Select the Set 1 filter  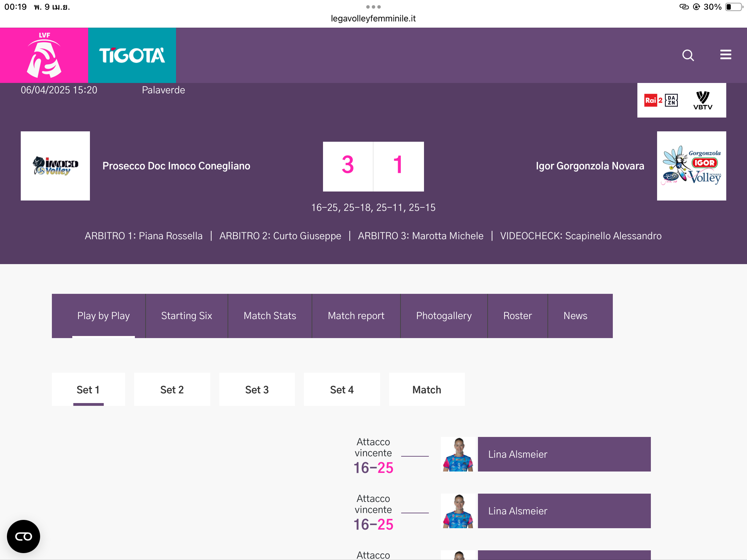click(x=88, y=390)
